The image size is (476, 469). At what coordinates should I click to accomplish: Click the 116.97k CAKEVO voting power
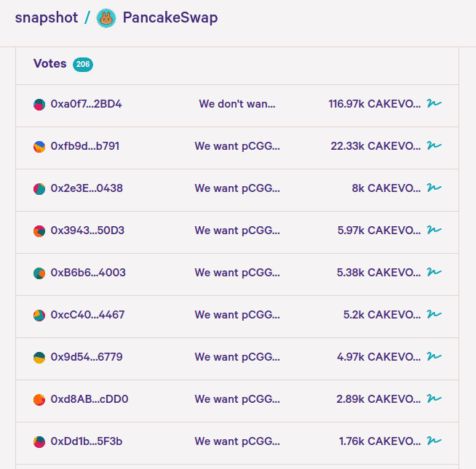(x=374, y=104)
